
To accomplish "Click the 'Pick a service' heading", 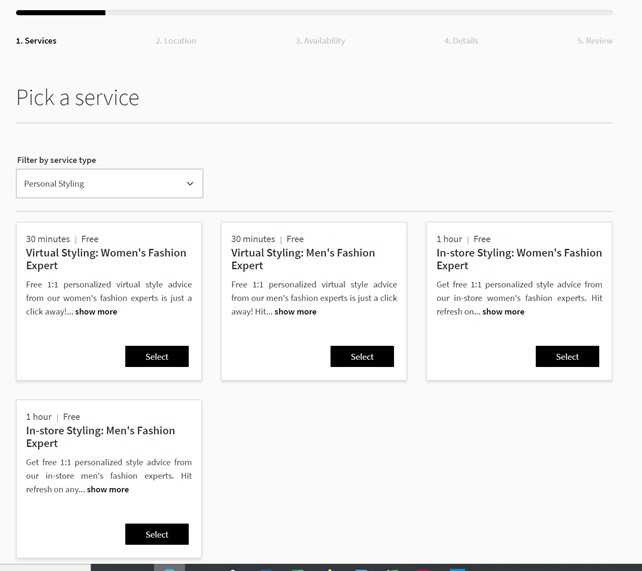I will click(78, 98).
